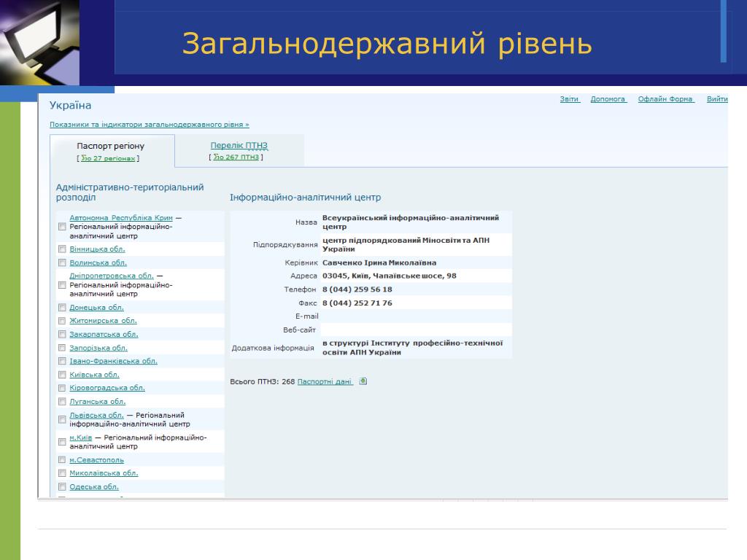Click the name 'Савченко Ірина Миколаївна'
The width and height of the screenshot is (747, 560).
[379, 262]
